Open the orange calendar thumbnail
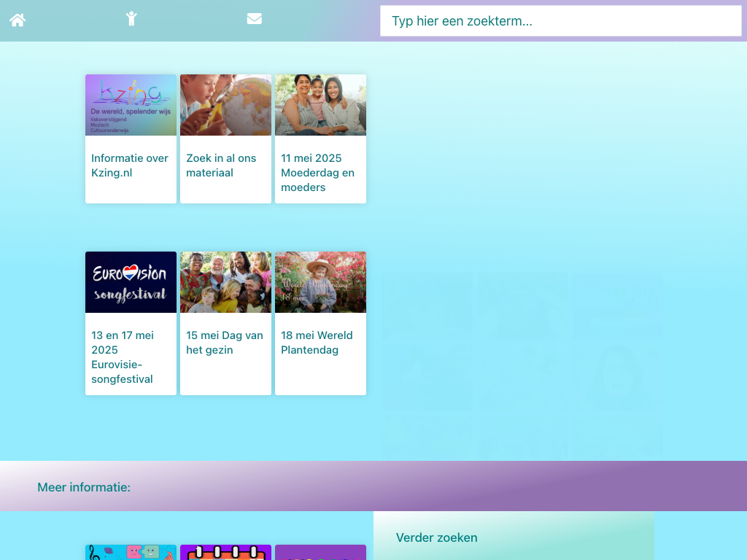Viewport: 747px width, 560px height. point(226,553)
